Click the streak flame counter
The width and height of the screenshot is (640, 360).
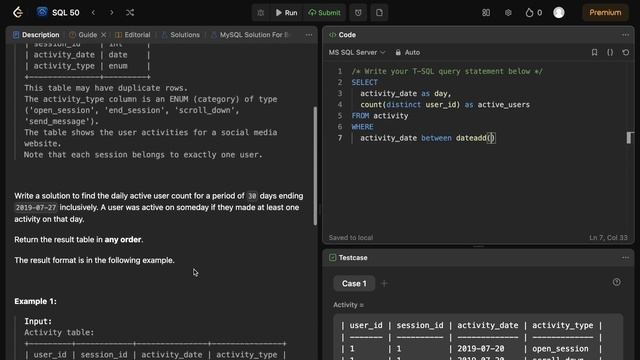pos(533,13)
